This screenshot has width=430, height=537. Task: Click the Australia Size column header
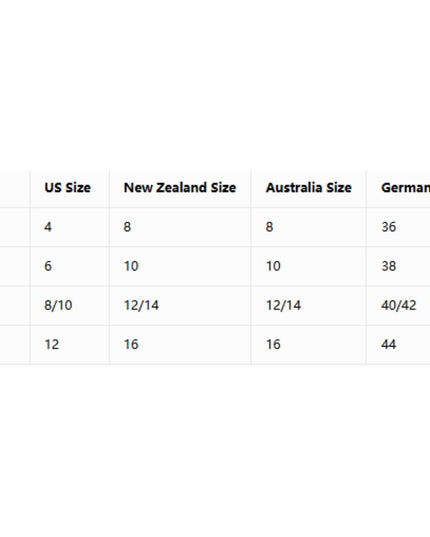pos(308,188)
